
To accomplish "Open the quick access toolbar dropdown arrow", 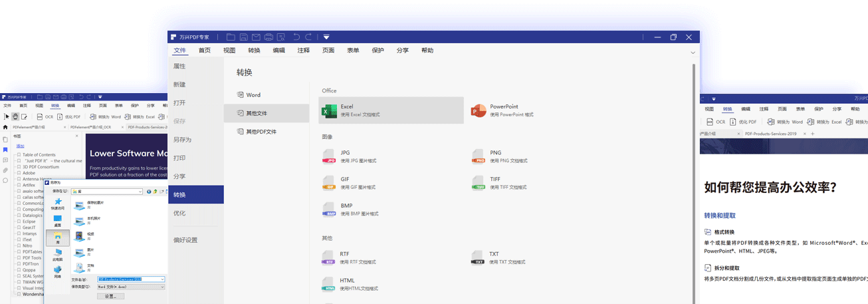I will 326,37.
